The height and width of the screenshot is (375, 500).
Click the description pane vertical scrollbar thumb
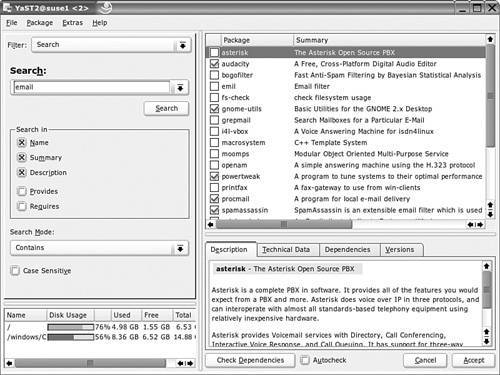coord(487,289)
